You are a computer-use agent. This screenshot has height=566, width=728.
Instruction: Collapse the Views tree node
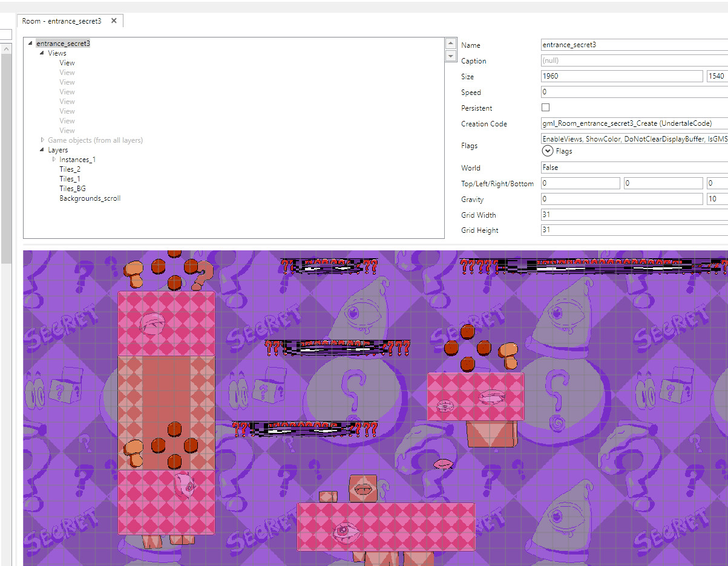(41, 53)
